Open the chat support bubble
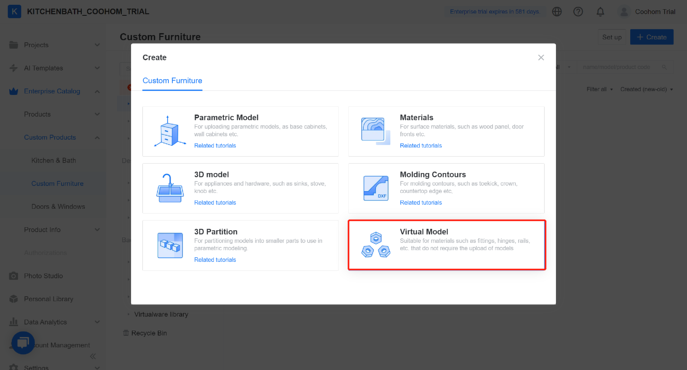The image size is (687, 370). pos(23,342)
